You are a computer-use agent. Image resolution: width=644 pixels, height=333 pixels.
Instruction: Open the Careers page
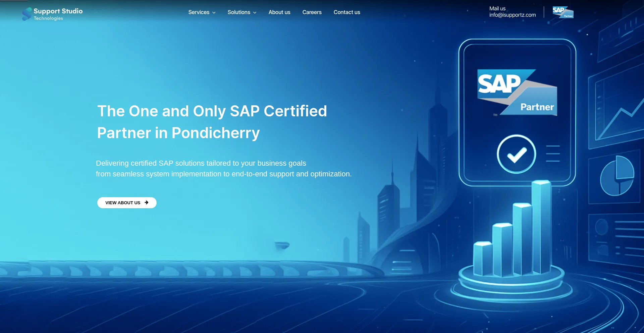[312, 12]
